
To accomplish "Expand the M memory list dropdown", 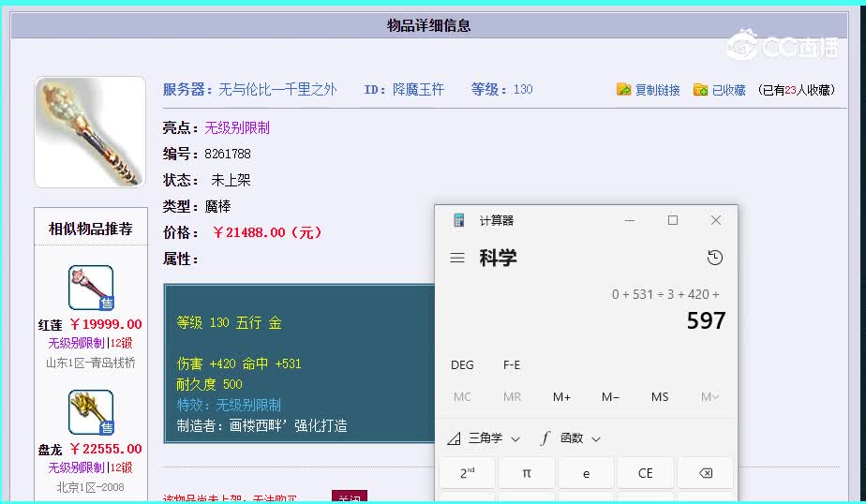I will (x=709, y=396).
